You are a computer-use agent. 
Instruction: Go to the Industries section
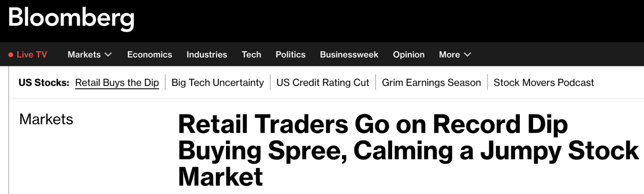tap(206, 54)
